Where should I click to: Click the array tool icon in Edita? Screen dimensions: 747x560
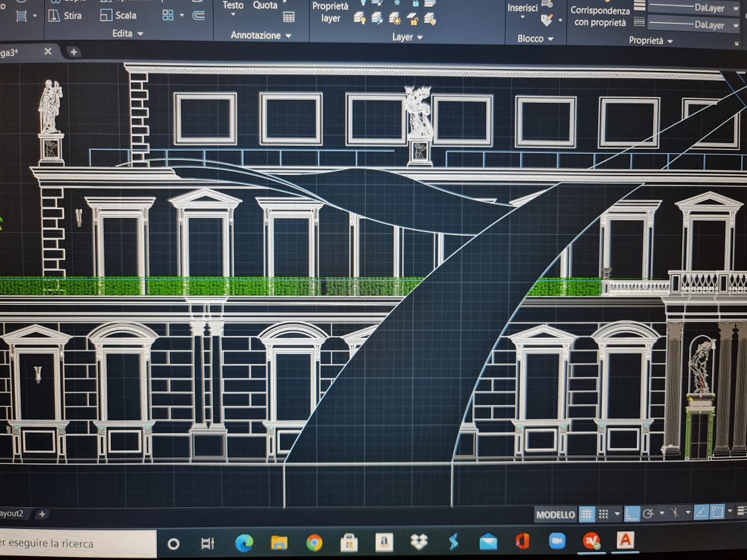coord(168,15)
